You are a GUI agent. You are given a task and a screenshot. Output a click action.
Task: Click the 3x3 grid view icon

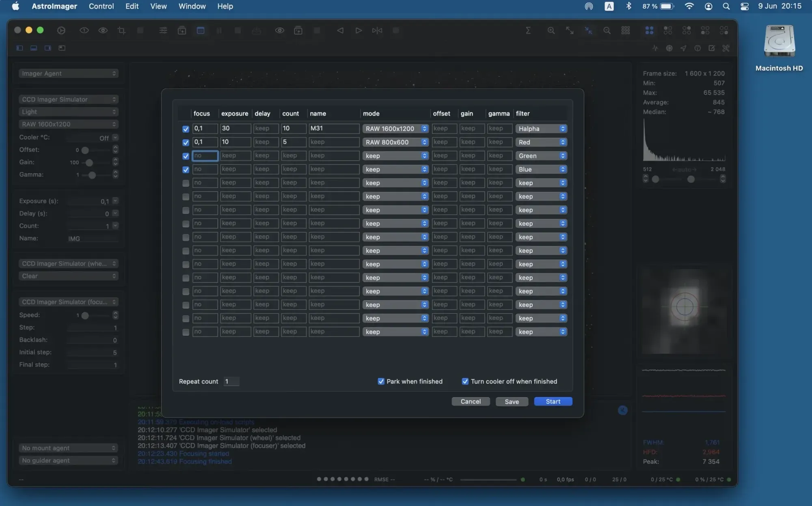pyautogui.click(x=626, y=30)
